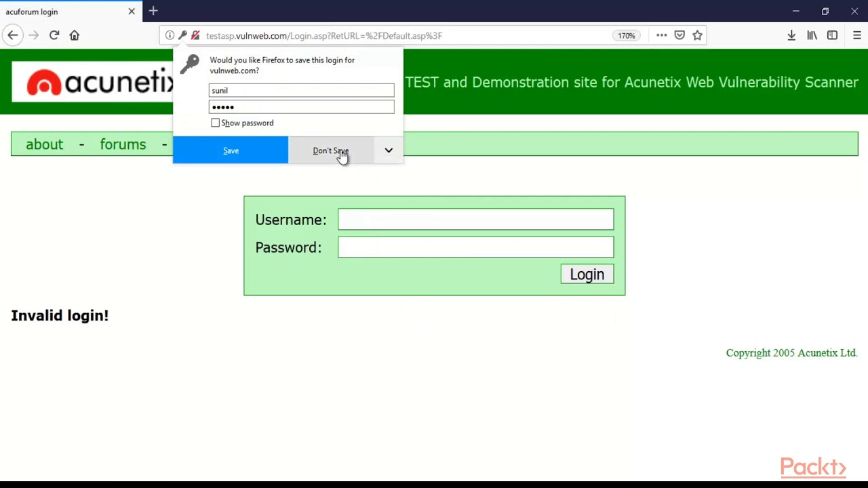
Task: Open the Library icon in the toolbar
Action: [812, 35]
